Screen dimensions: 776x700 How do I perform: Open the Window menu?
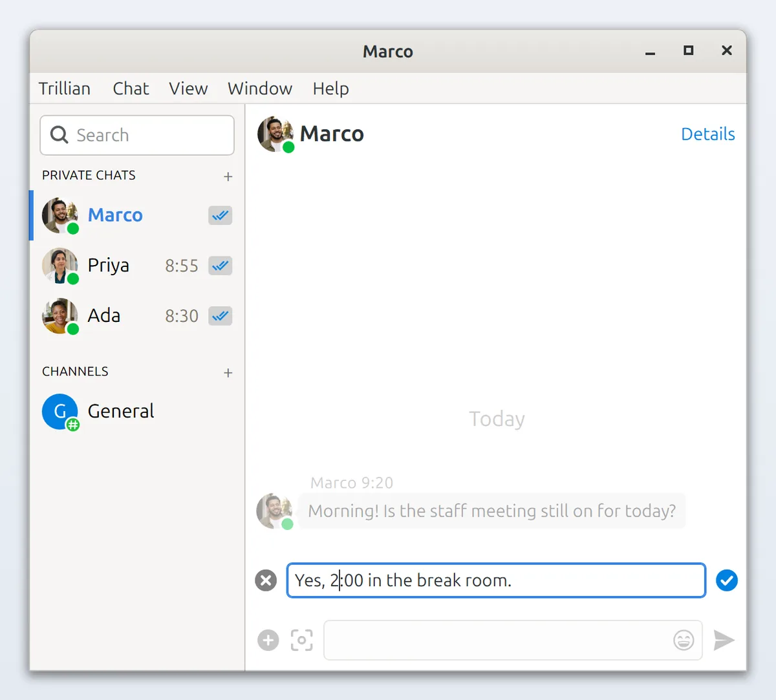tap(260, 89)
